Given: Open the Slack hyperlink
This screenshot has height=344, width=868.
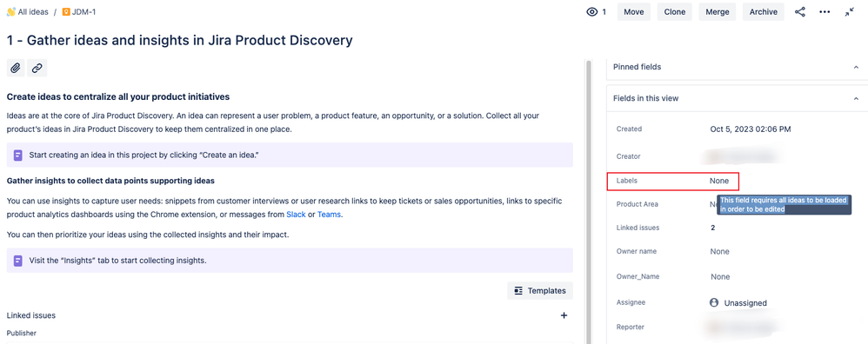Looking at the screenshot, I should pos(296,214).
